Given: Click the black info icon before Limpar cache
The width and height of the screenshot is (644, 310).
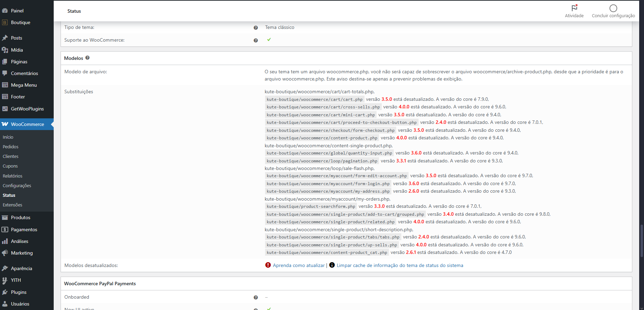Looking at the screenshot, I should [x=332, y=265].
